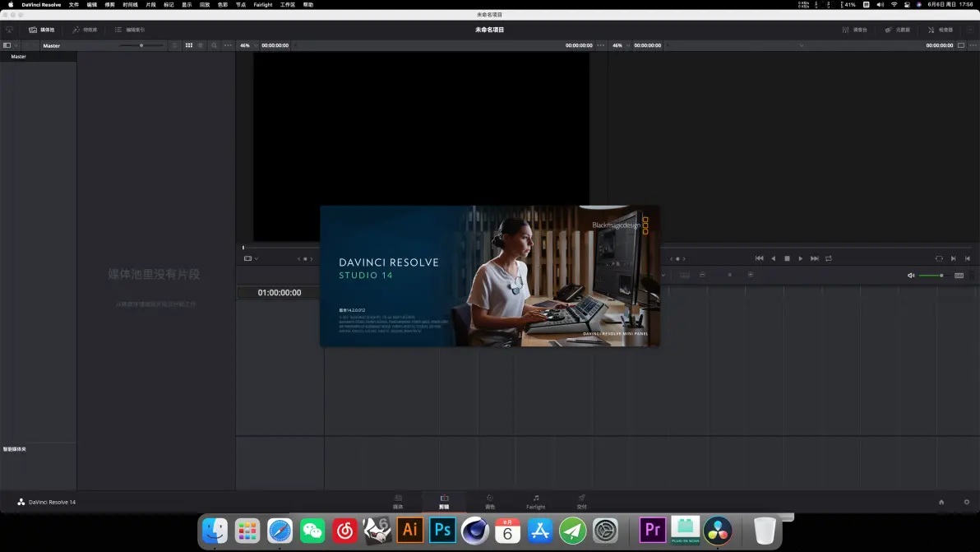
Task: Adjust the media pool thumbnail size slider
Action: click(x=141, y=45)
